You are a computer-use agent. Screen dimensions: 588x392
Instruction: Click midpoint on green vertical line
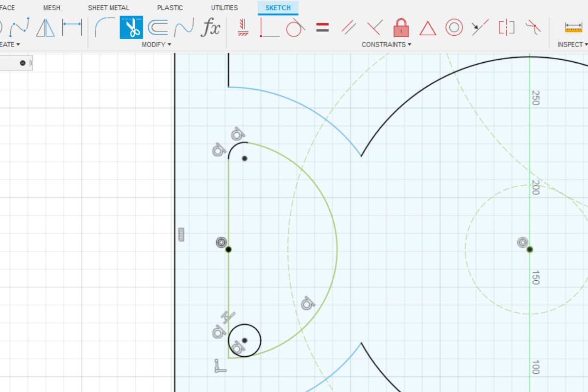(x=228, y=249)
